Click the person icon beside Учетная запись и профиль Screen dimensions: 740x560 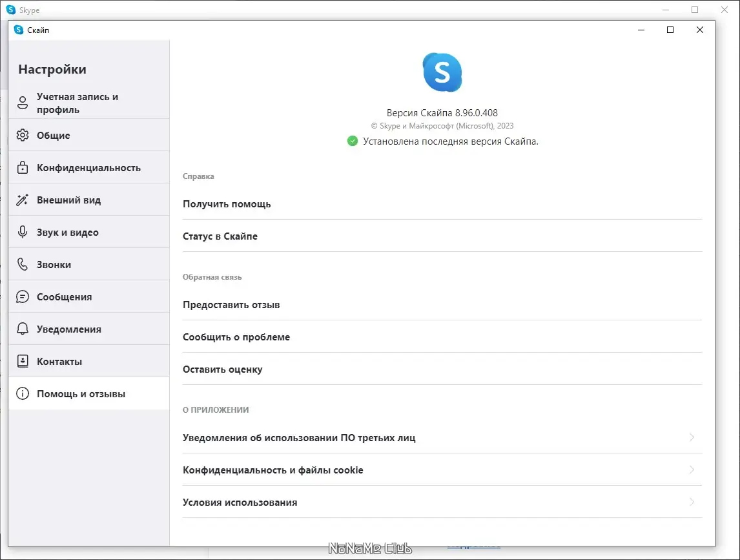pyautogui.click(x=23, y=103)
